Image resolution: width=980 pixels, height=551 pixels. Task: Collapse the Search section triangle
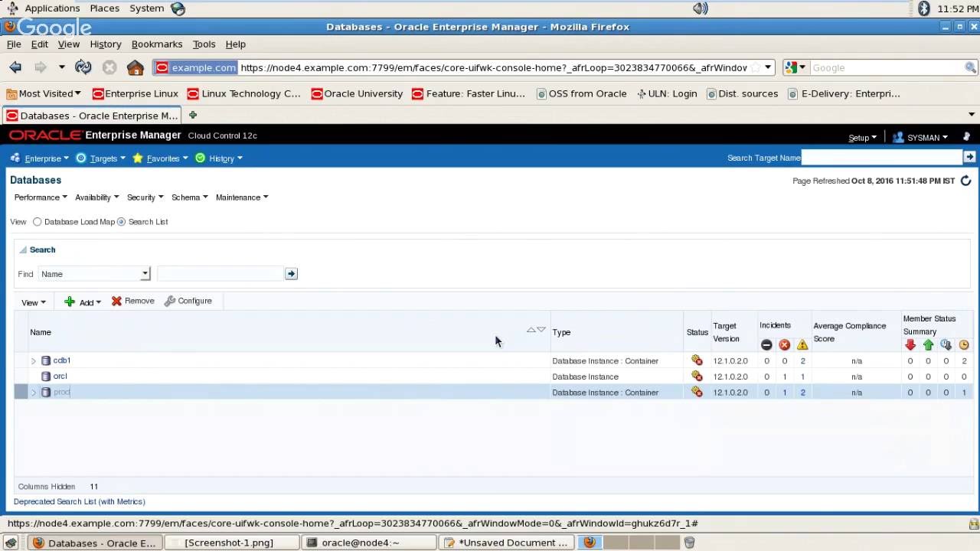tap(23, 249)
